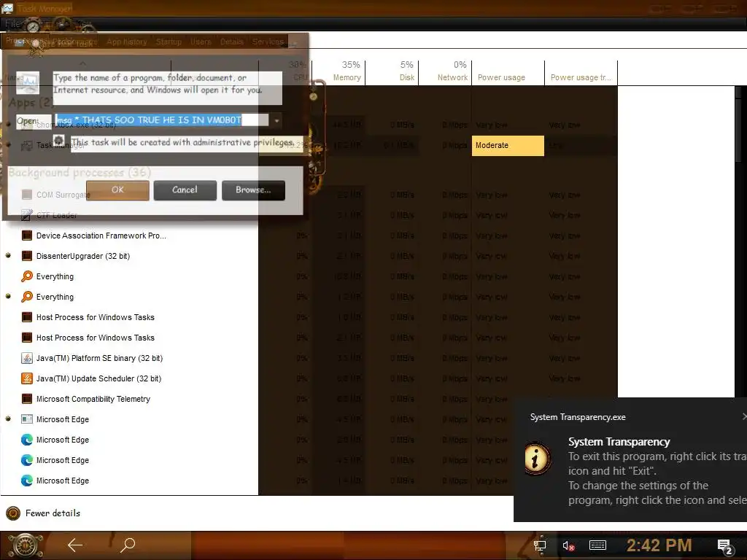The image size is (747, 560).
Task: Click into the Open command input field
Action: (161, 120)
